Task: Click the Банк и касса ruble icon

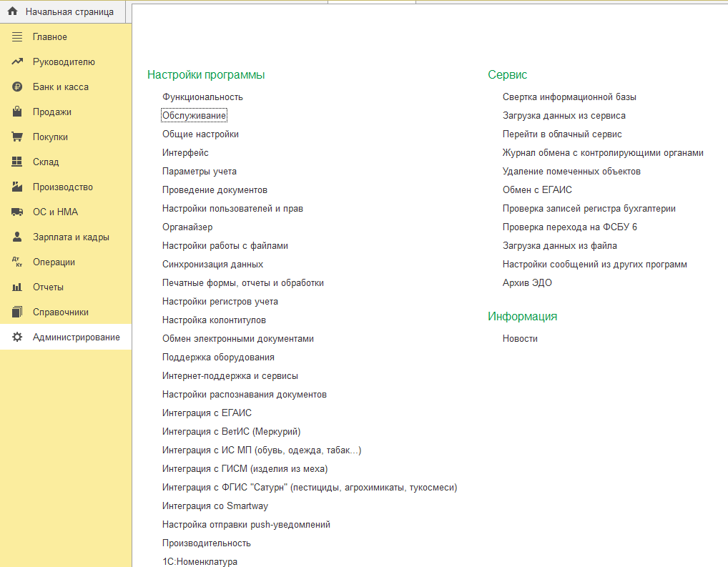Action: click(x=17, y=87)
